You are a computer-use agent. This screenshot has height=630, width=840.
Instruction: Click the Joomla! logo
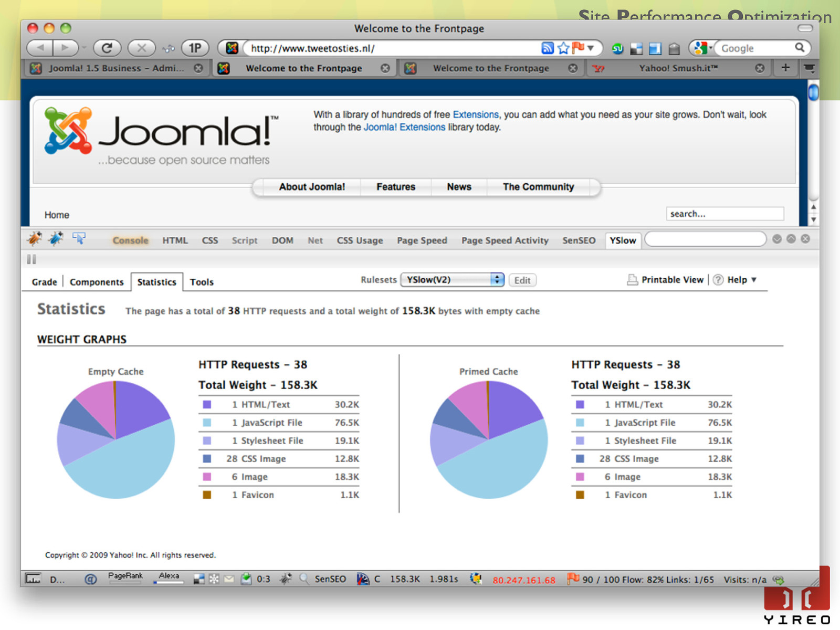[x=162, y=136]
